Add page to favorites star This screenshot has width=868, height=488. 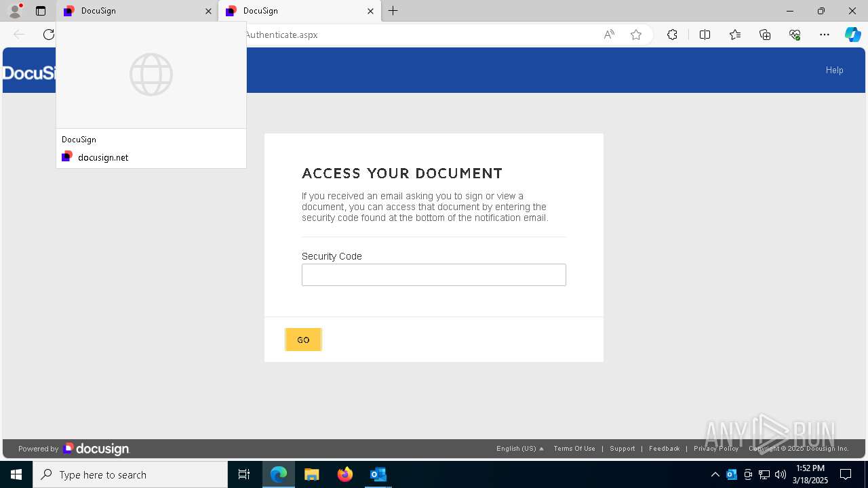(636, 35)
